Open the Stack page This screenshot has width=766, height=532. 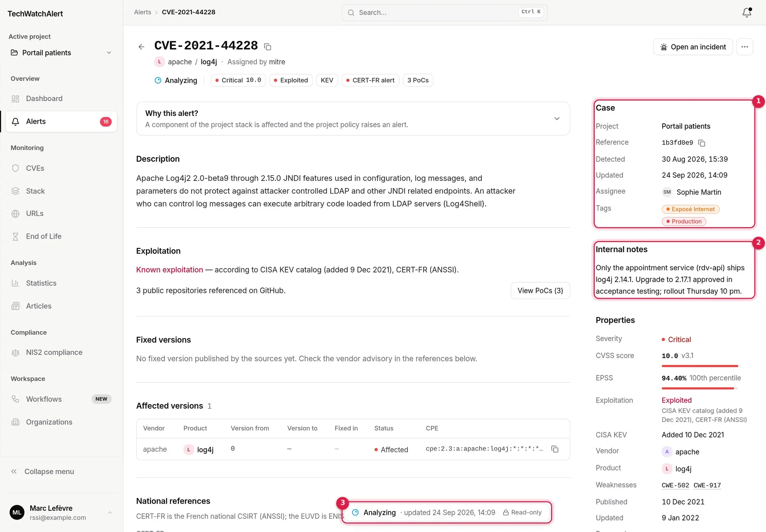click(x=61, y=191)
